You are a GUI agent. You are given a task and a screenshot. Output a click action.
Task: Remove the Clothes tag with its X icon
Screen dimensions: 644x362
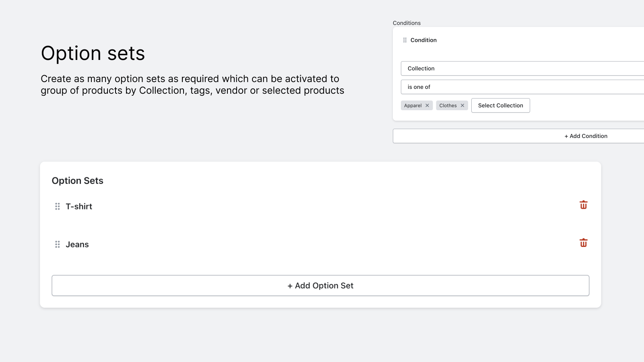tap(462, 105)
